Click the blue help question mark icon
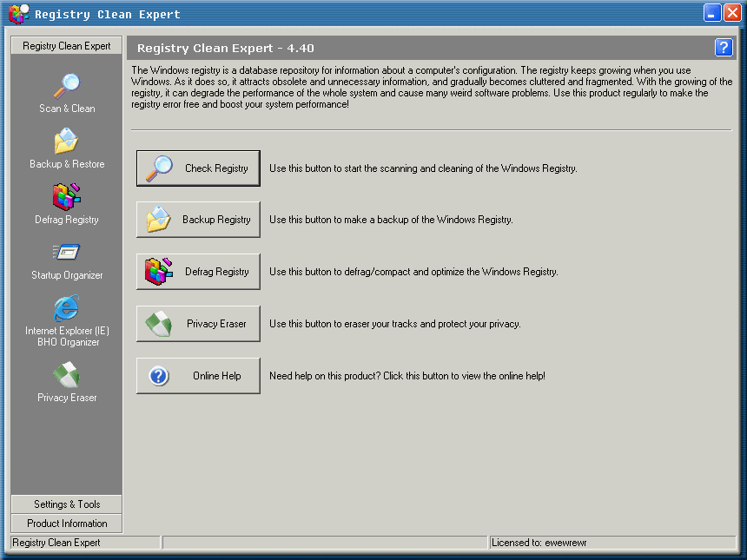 pos(724,48)
